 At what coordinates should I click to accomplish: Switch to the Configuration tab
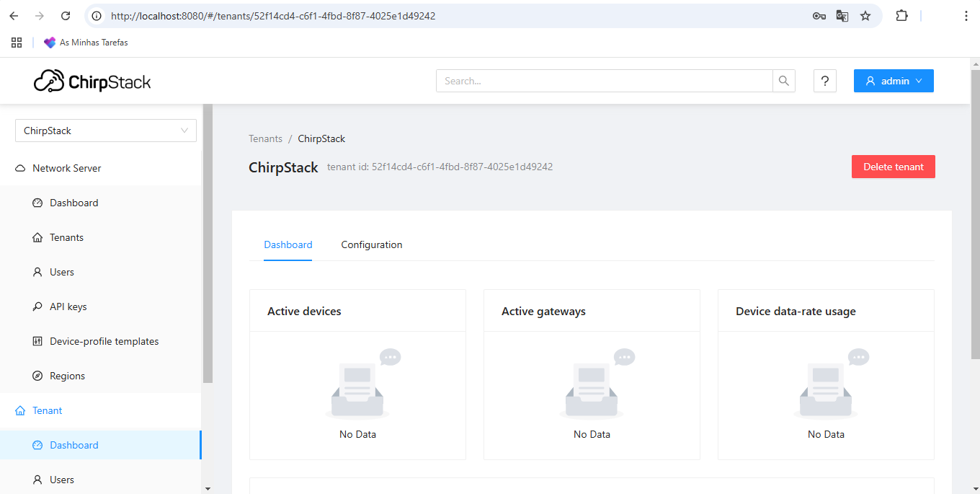tap(372, 244)
